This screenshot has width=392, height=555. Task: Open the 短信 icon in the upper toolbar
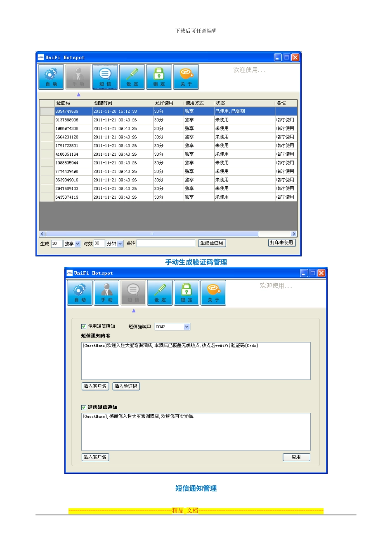click(105, 77)
